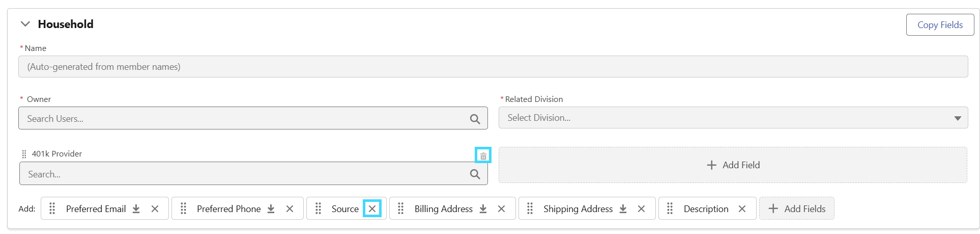Click the download arrow on Billing Address

[x=483, y=209]
